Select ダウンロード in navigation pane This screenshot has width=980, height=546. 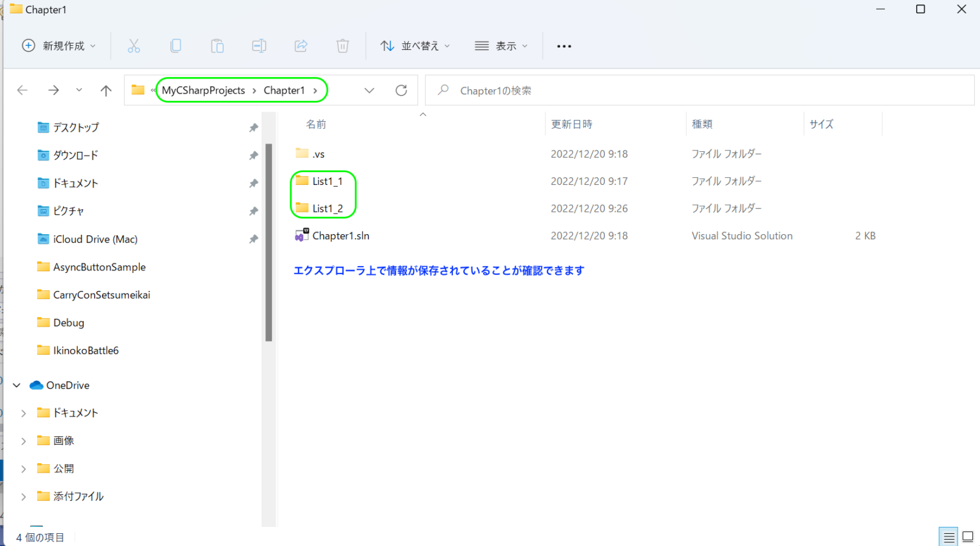click(x=75, y=156)
